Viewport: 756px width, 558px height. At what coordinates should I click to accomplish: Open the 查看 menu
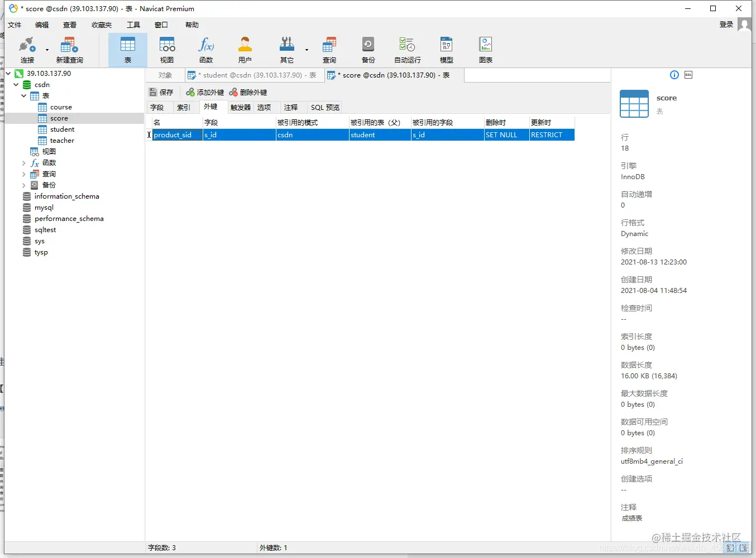[x=70, y=25]
